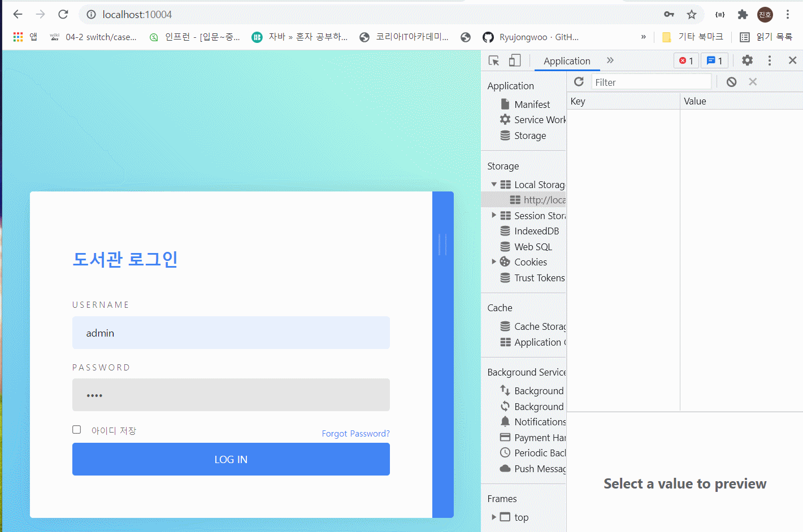Toggle the 아이디 저장 checkbox
The image size is (803, 532).
coord(76,429)
